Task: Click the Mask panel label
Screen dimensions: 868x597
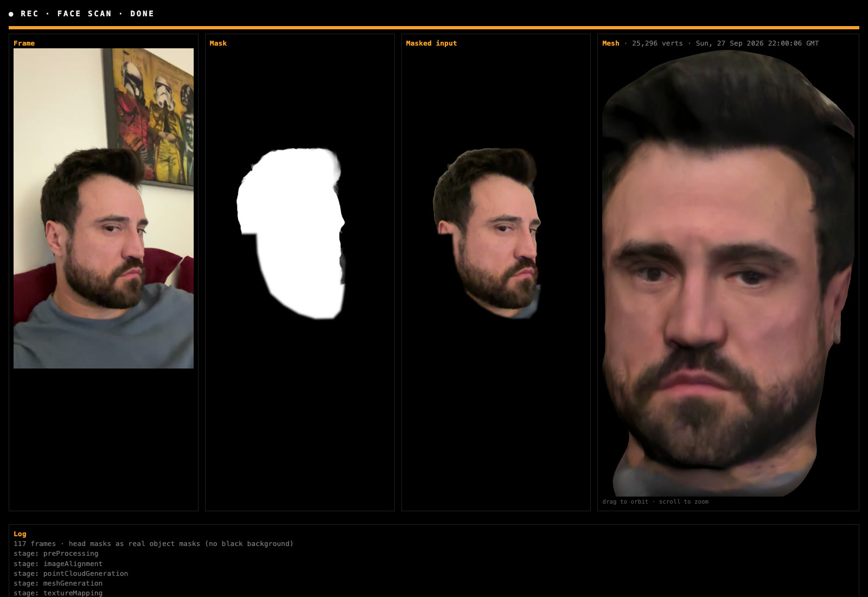Action: (x=218, y=43)
